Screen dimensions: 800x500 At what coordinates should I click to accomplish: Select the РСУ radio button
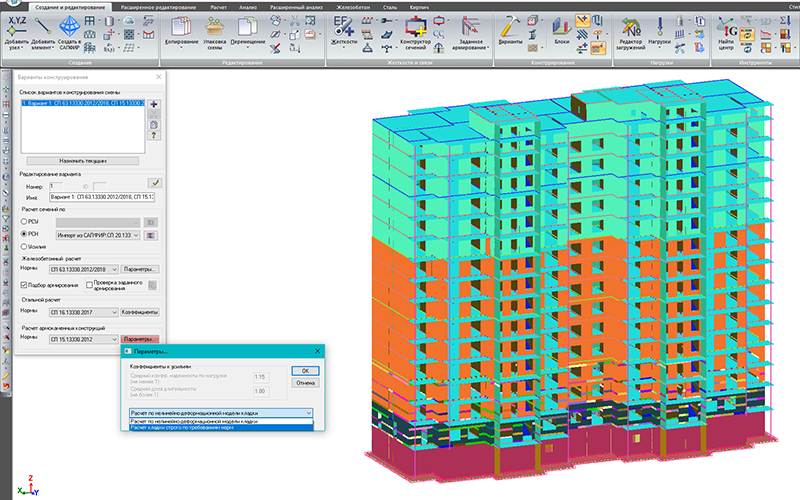25,222
